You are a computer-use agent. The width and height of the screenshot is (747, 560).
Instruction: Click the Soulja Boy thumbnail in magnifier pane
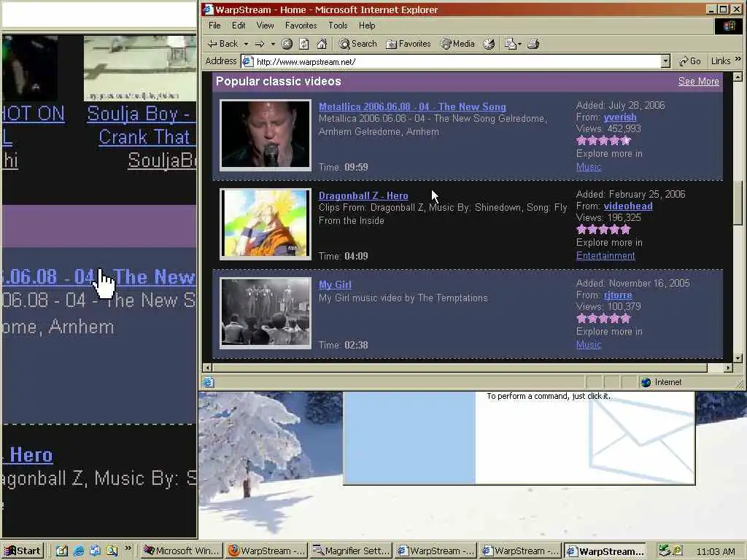pyautogui.click(x=140, y=68)
